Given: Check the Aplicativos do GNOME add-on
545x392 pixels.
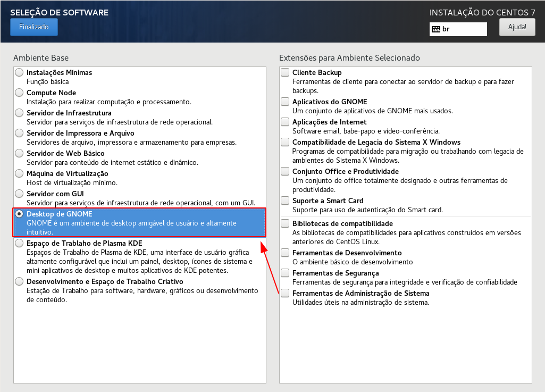Looking at the screenshot, I should [285, 102].
